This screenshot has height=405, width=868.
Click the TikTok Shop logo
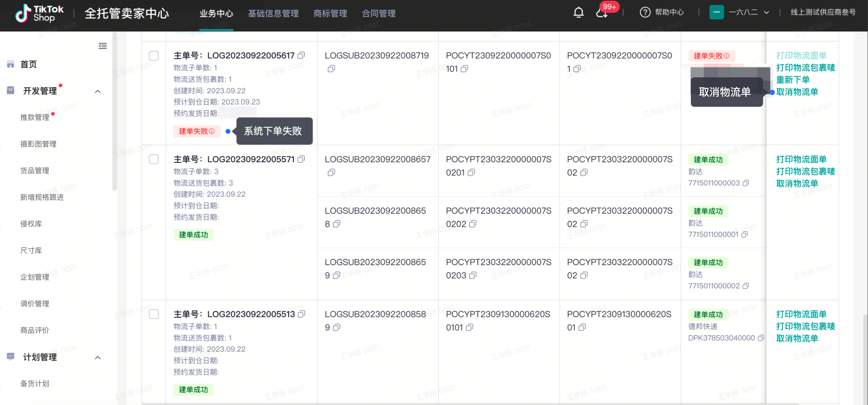coord(39,13)
